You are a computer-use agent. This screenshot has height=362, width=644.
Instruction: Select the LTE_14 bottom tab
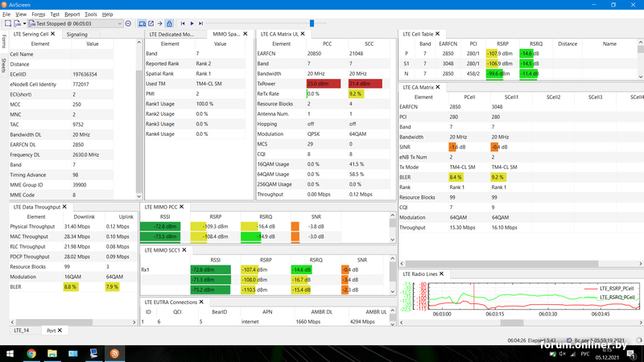point(22,331)
